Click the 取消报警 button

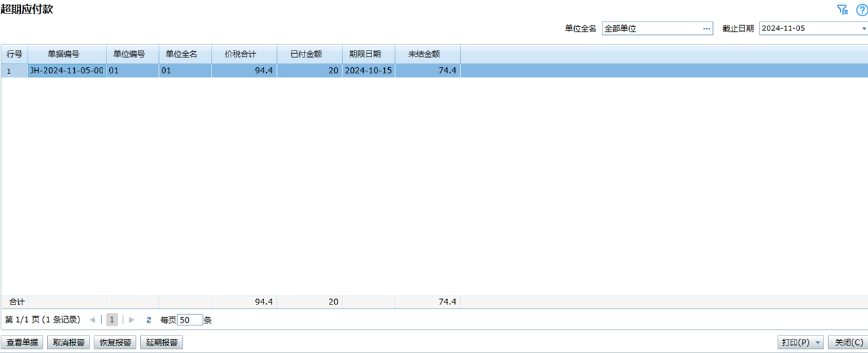69,343
